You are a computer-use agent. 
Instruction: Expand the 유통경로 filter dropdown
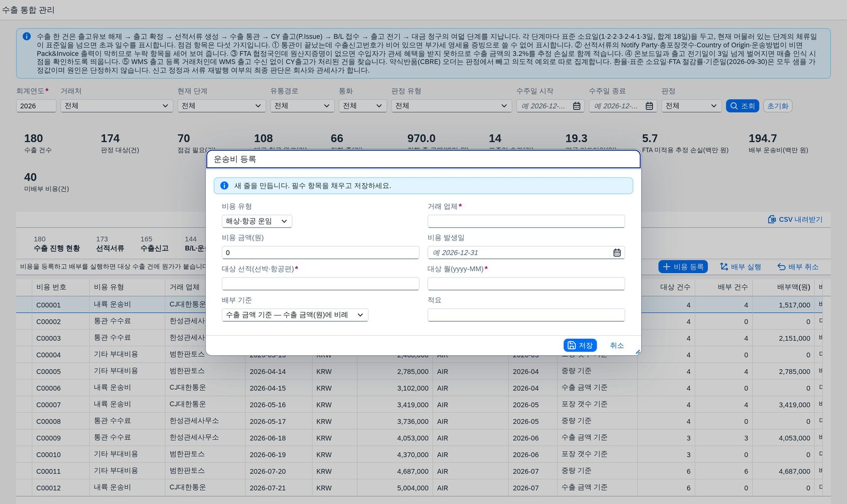302,106
